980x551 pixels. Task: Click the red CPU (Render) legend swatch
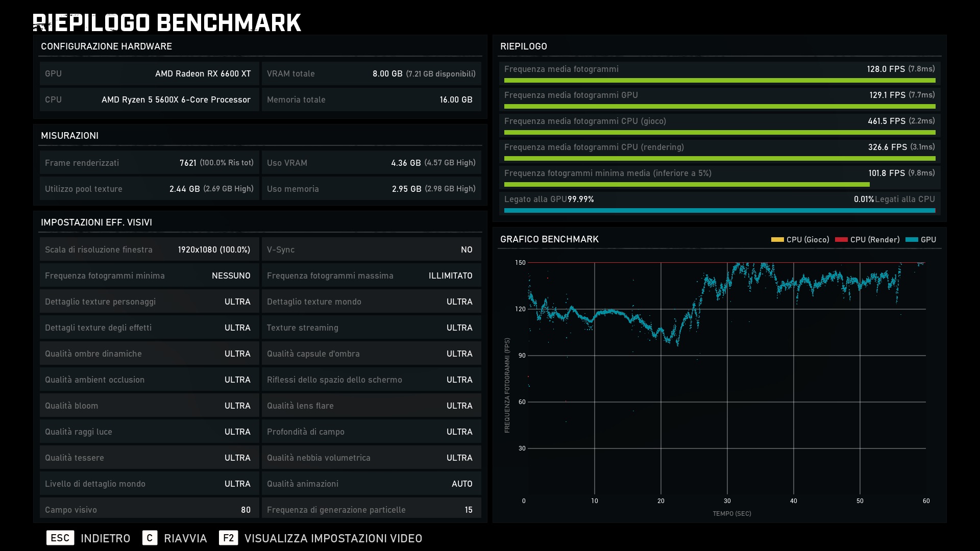(x=841, y=239)
